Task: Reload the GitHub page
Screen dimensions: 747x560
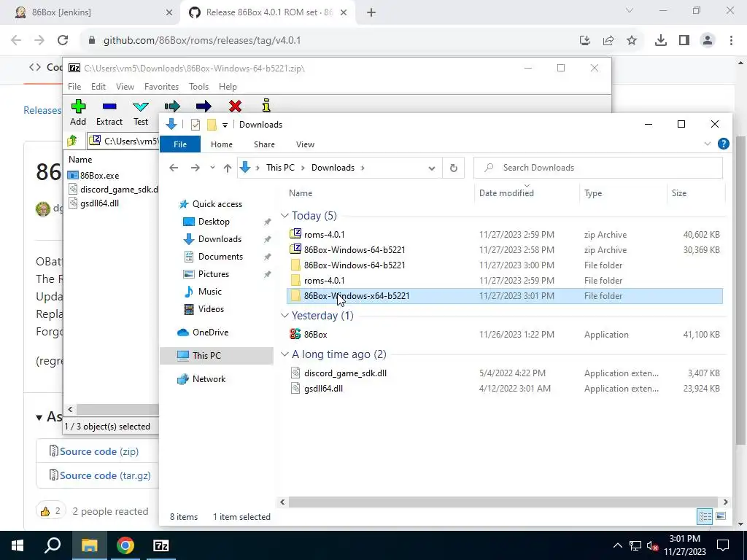Action: point(63,41)
